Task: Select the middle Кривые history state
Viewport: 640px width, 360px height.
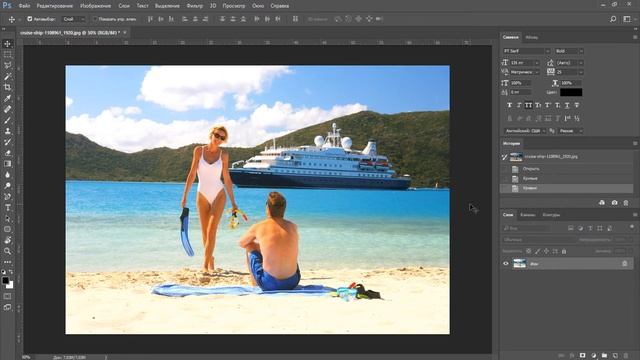Action: coord(567,178)
